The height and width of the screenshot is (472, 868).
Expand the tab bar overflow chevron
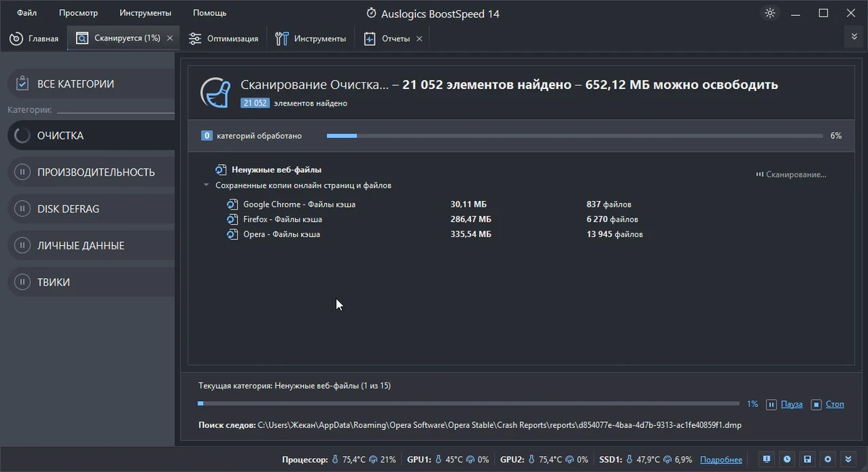[x=854, y=37]
